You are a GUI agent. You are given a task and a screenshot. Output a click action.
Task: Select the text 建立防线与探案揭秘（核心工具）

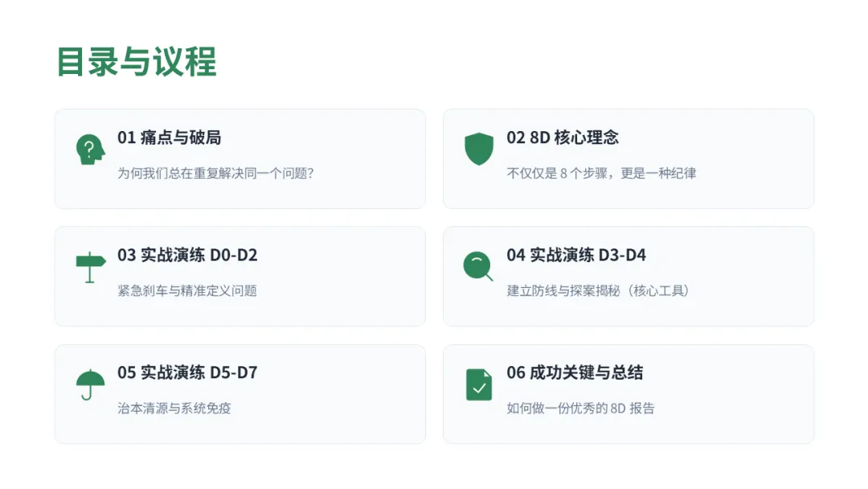(599, 290)
